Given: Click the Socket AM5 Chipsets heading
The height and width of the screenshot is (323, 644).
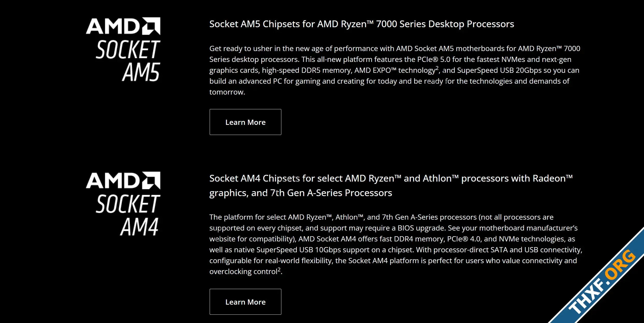Looking at the screenshot, I should click(x=362, y=24).
